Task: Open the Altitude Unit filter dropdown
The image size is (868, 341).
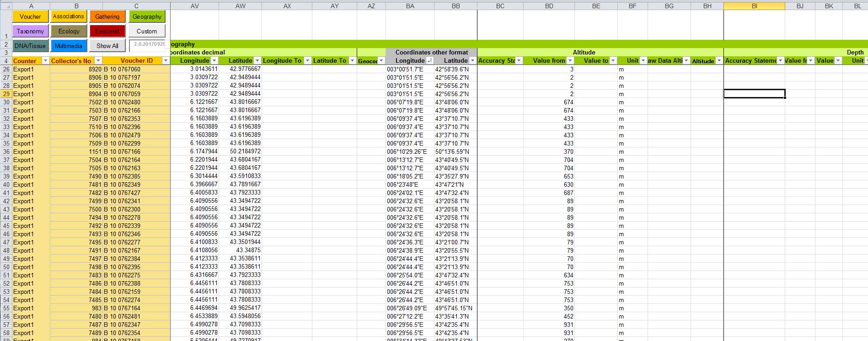Action: (x=643, y=61)
